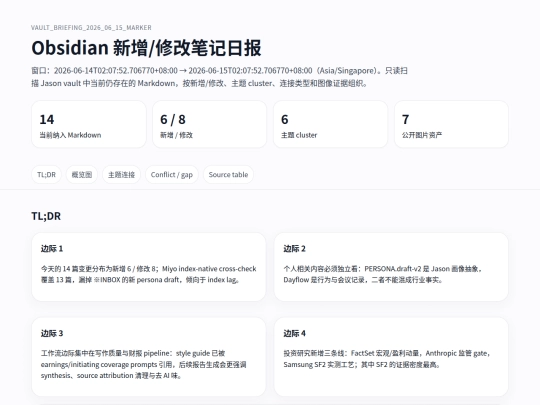540x405 pixels.
Task: Click the 6 / 8 新增 / 修改 stat card
Action: (209, 124)
